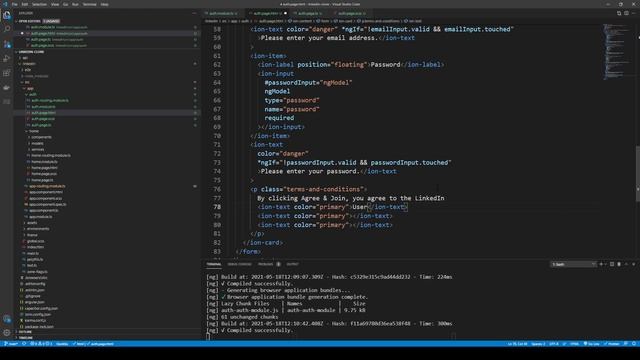Change HTML language mode in status bar
Viewport: 640px width, 360px height.
click(574, 344)
